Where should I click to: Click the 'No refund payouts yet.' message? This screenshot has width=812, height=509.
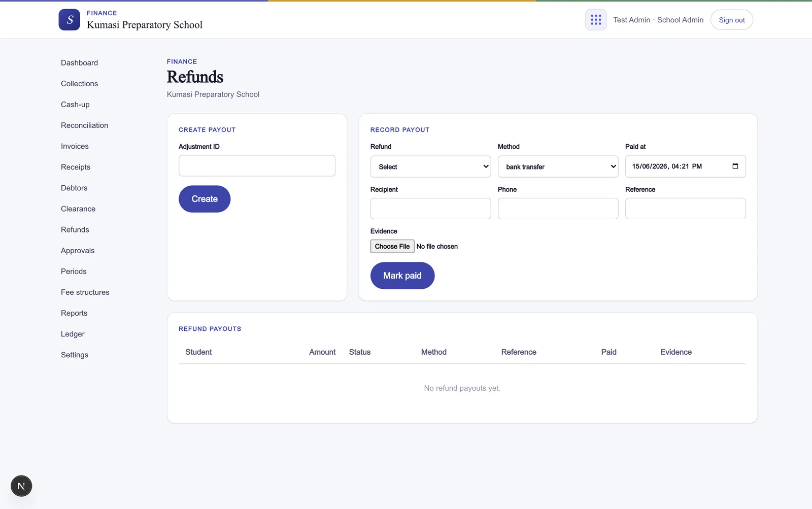click(x=462, y=388)
